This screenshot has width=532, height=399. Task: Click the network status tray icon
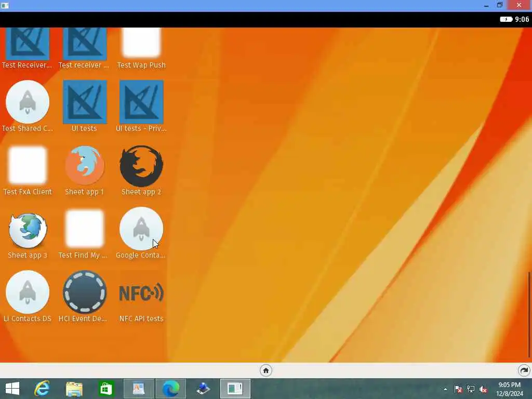click(471, 389)
